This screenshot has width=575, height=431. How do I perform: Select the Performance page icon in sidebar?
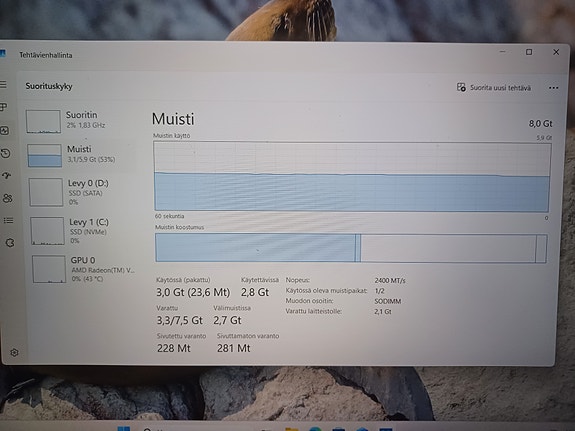tap(5, 131)
